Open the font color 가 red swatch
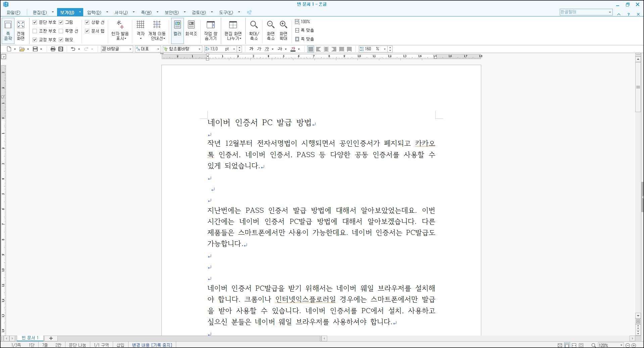Screen dimensions: 644x348 point(293,49)
